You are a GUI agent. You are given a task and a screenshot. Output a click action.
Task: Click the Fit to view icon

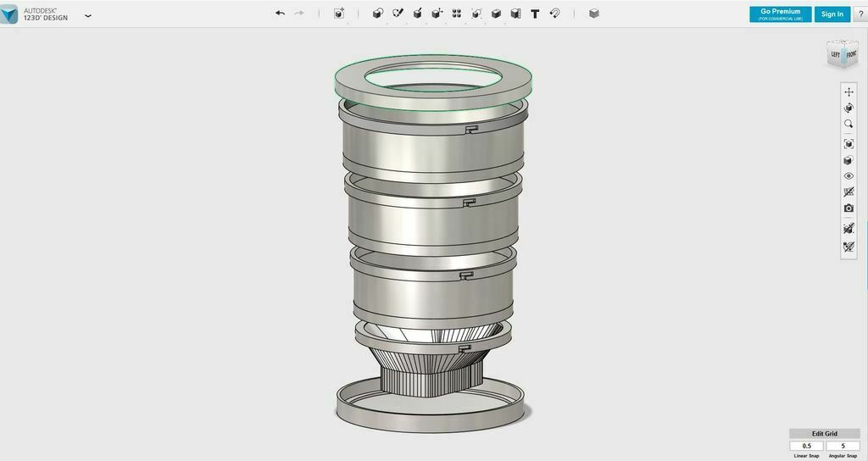[x=849, y=144]
